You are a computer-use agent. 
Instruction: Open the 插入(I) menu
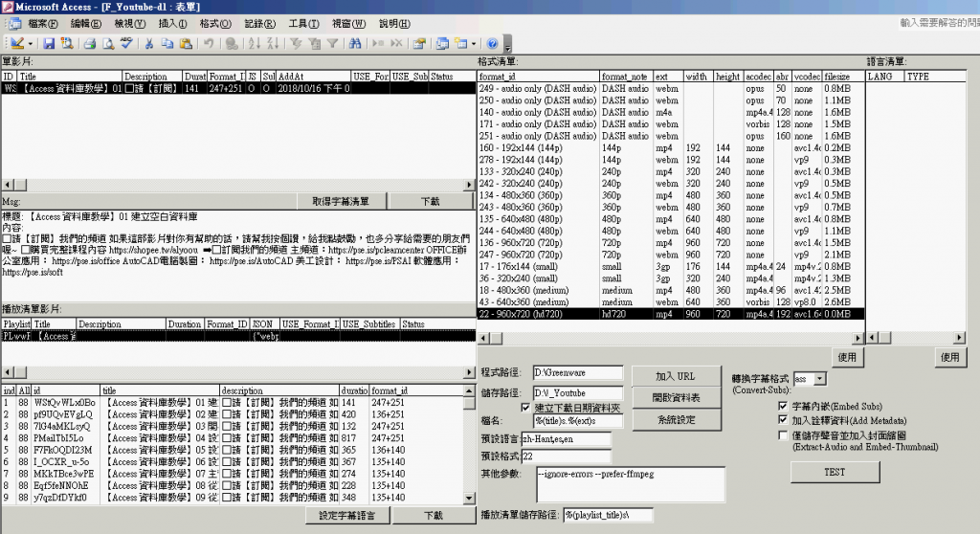tap(172, 24)
